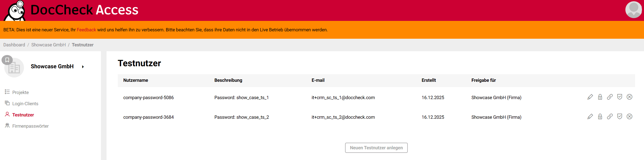
Task: Expand the Showcase GmbH arrow
Action: point(83,67)
